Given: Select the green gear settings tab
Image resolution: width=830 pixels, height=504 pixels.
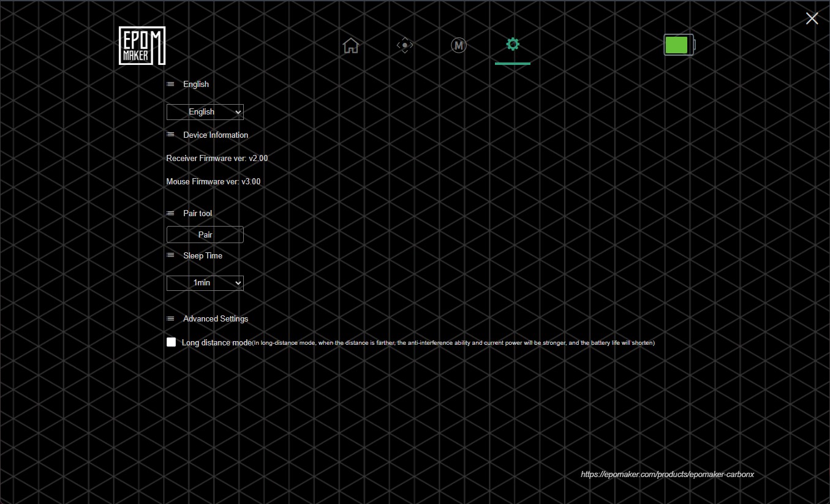Looking at the screenshot, I should 513,44.
